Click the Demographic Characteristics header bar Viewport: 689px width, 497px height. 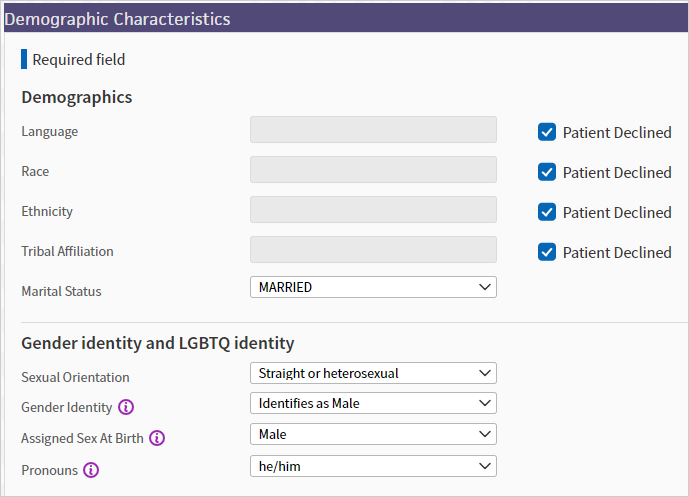(344, 19)
